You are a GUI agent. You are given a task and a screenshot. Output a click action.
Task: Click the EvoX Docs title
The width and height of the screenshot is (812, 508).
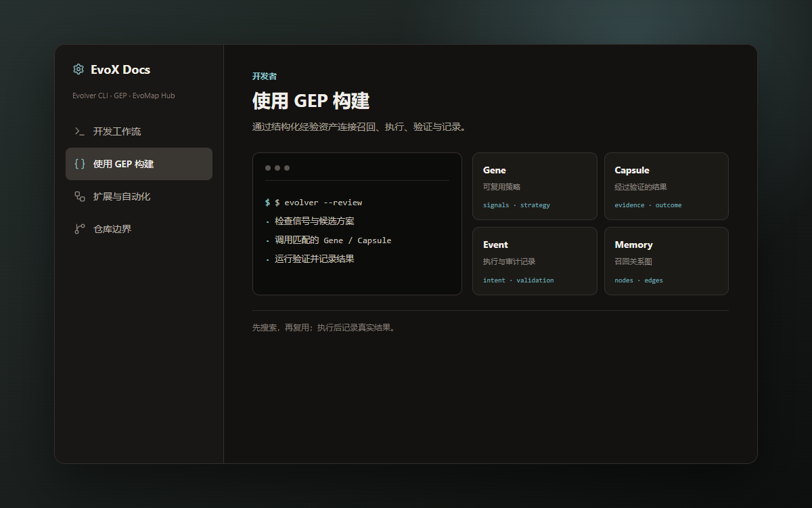(x=120, y=69)
